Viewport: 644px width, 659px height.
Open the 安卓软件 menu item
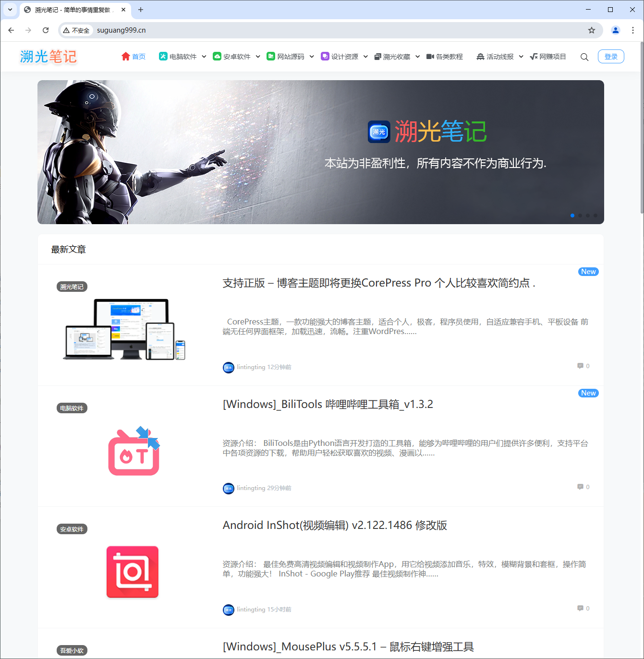pyautogui.click(x=237, y=57)
